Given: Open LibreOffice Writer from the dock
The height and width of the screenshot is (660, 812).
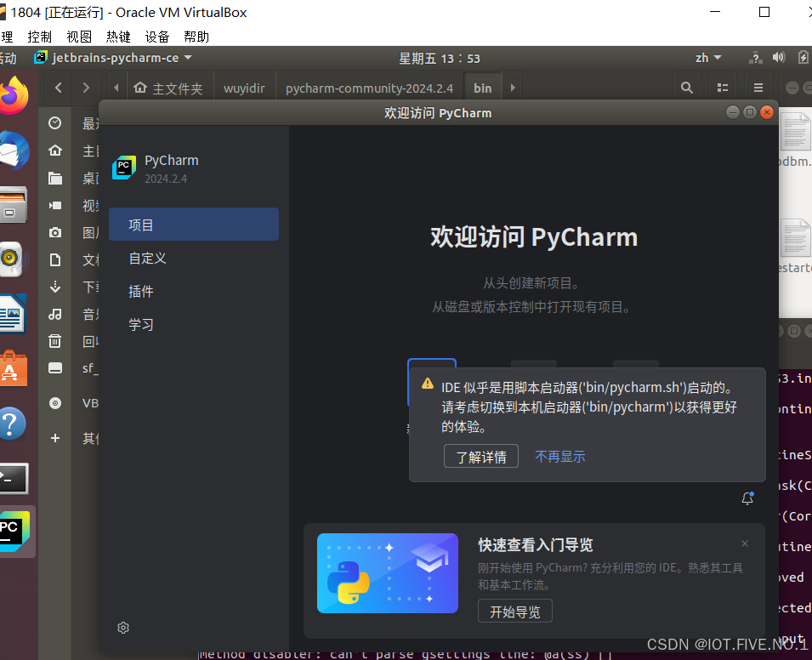Looking at the screenshot, I should click(x=13, y=314).
